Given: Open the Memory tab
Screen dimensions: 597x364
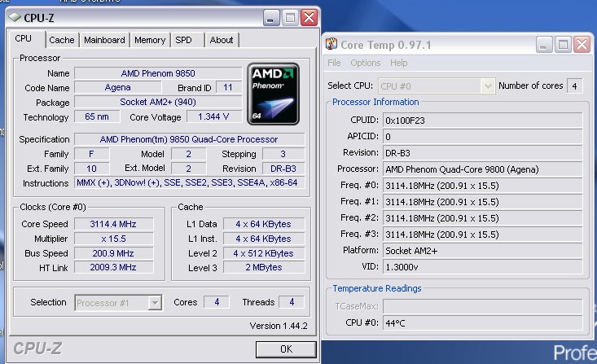Looking at the screenshot, I should click(150, 40).
